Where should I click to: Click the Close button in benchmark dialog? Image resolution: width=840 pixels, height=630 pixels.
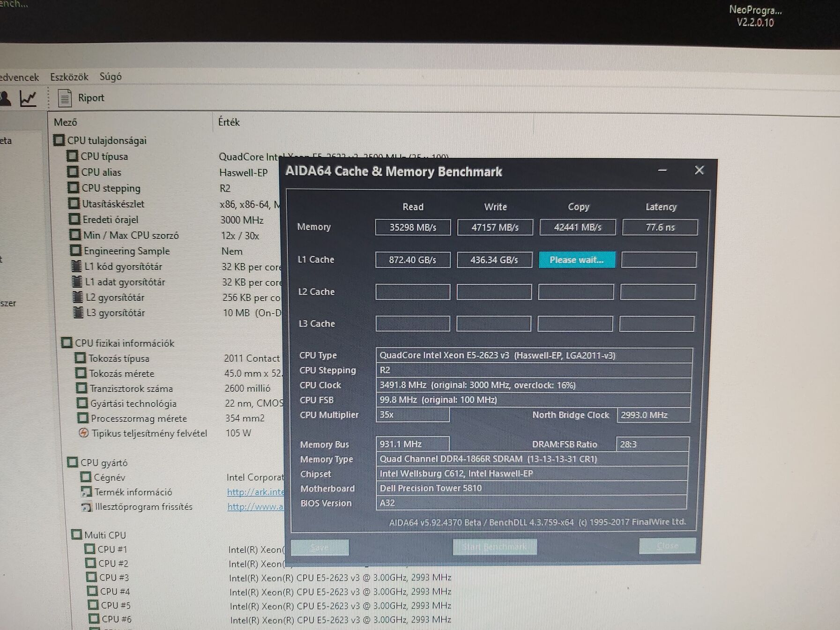click(667, 546)
